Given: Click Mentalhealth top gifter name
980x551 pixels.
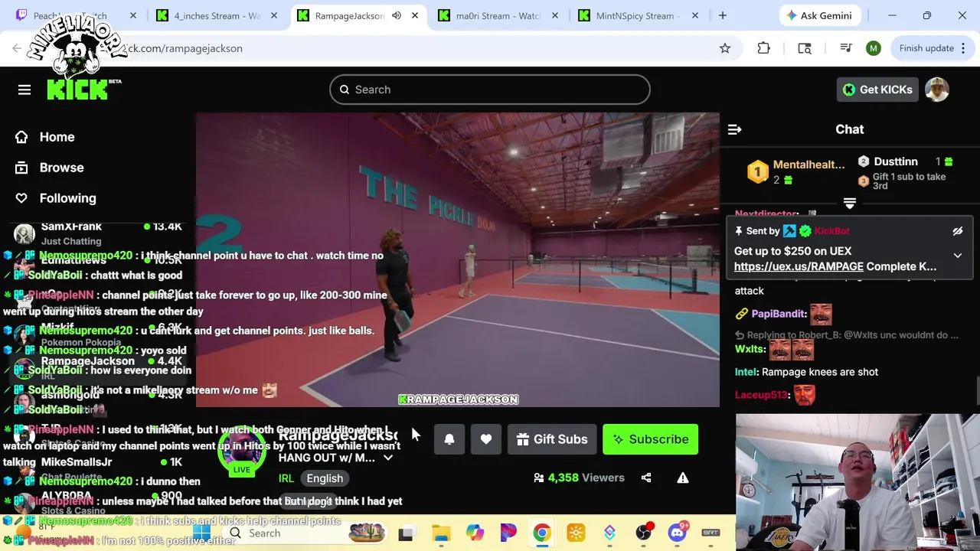Looking at the screenshot, I should pos(808,165).
